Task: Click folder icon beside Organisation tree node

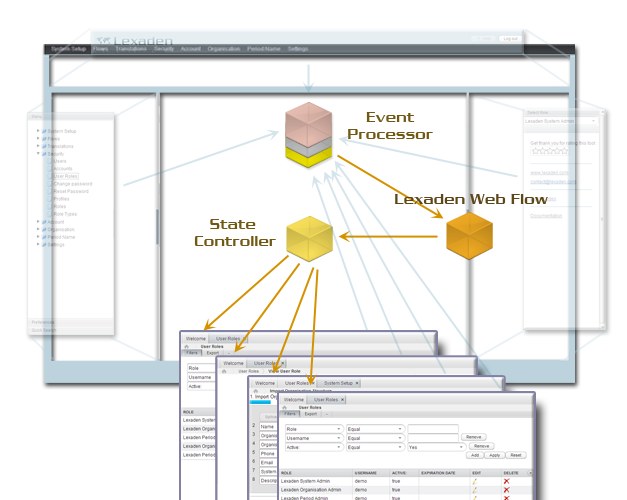Action: pyautogui.click(x=44, y=230)
